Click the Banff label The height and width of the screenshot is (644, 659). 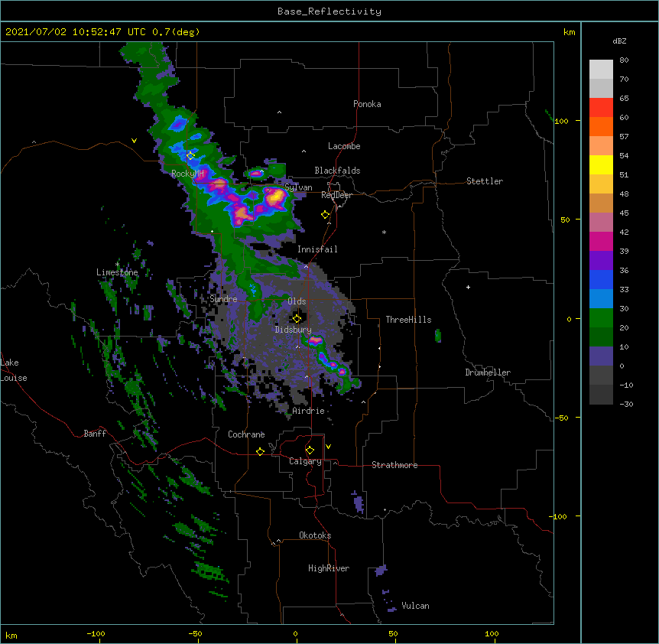coord(95,434)
